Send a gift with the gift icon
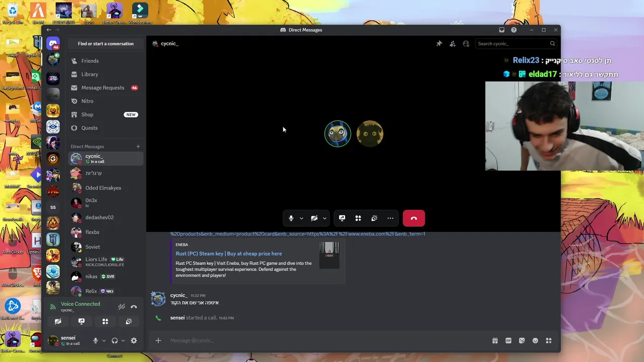The width and height of the screenshot is (644, 362). pos(495,340)
